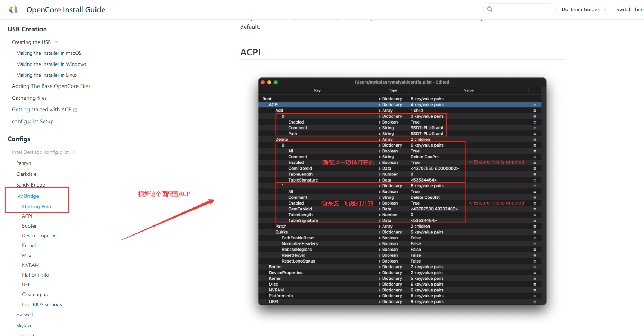Image resolution: width=644 pixels, height=336 pixels.
Task: Open Making the installer in Windows
Action: pyautogui.click(x=51, y=64)
